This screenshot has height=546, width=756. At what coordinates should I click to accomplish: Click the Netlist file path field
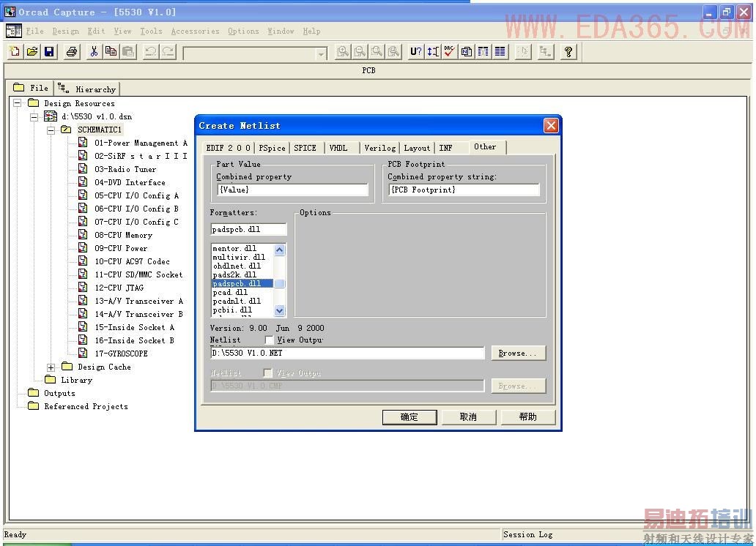click(347, 353)
